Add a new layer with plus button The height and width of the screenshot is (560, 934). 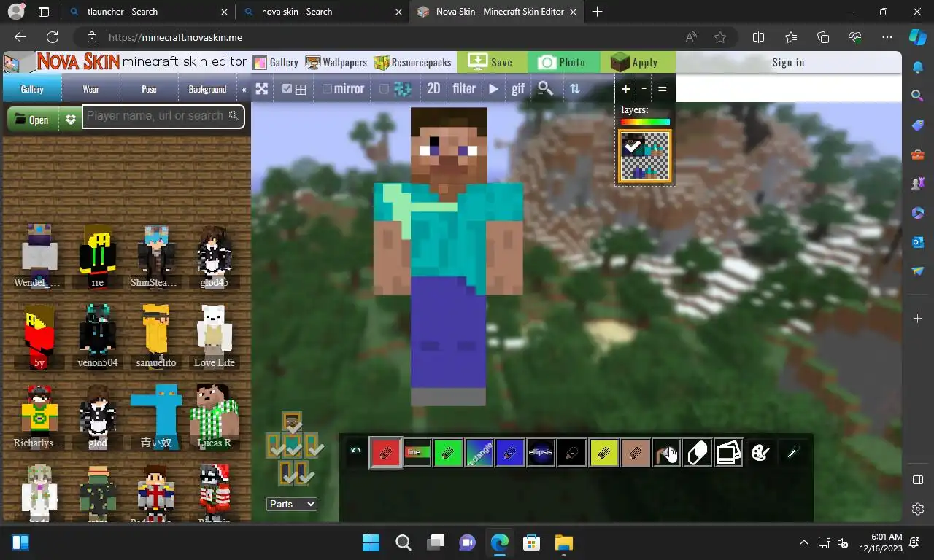pyautogui.click(x=625, y=89)
